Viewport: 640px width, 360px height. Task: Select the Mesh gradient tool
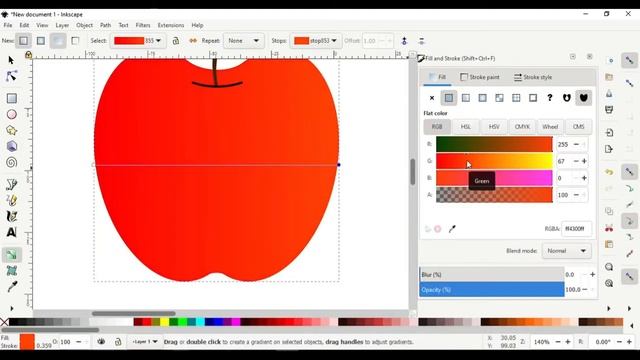11,271
